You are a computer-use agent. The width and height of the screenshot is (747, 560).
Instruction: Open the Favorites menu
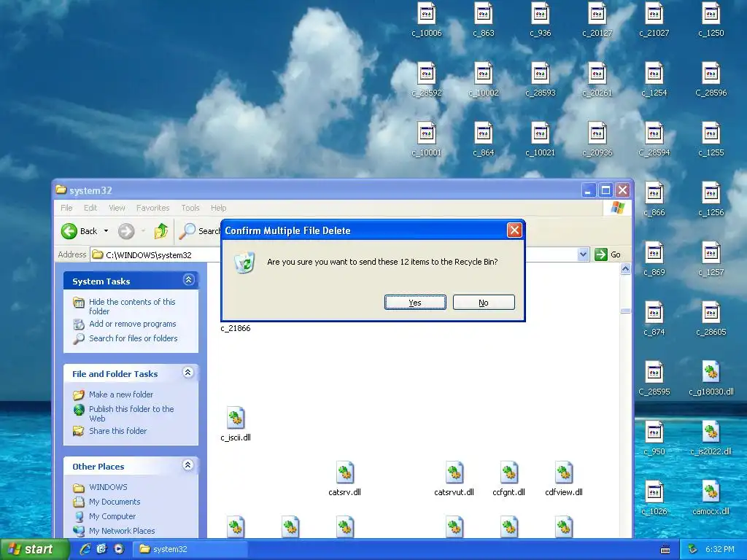[153, 208]
